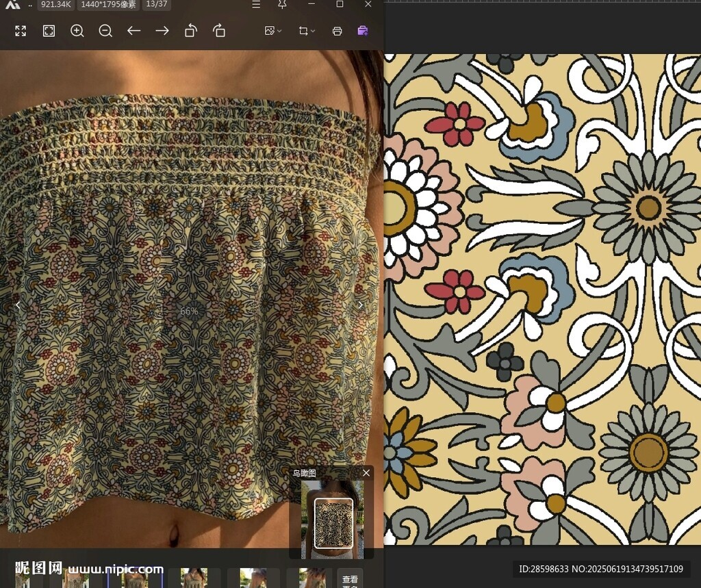This screenshot has height=588, width=701.
Task: Click the bird's-eye navigator thumbnail
Action: [333, 523]
